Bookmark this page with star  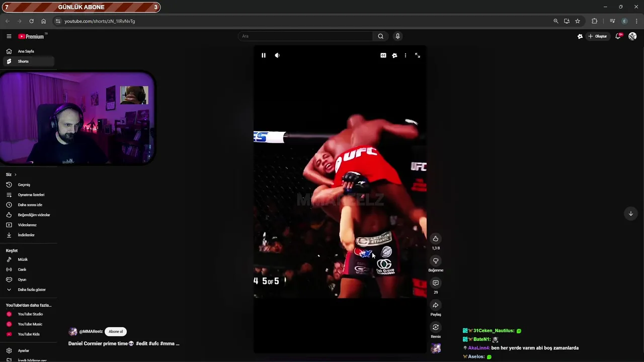tap(578, 21)
